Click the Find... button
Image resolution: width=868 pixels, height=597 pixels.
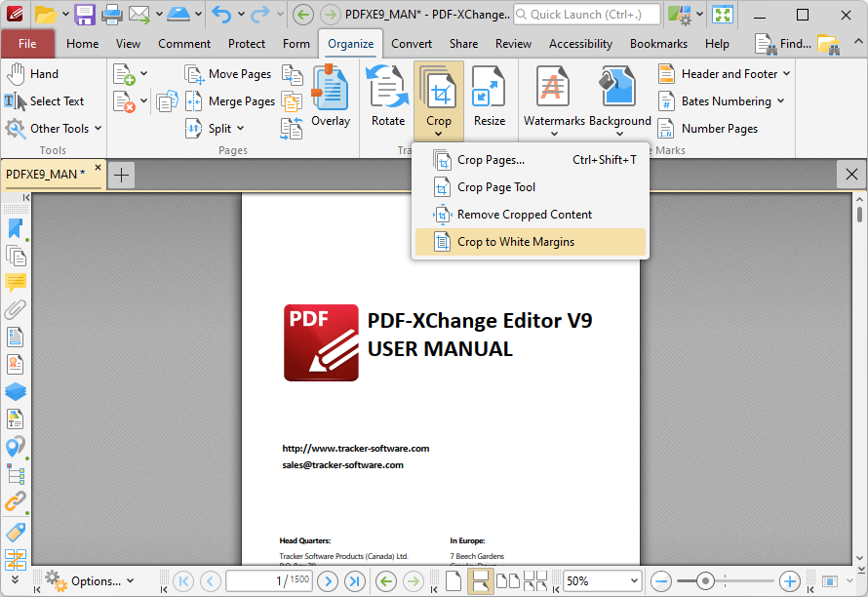(x=783, y=44)
